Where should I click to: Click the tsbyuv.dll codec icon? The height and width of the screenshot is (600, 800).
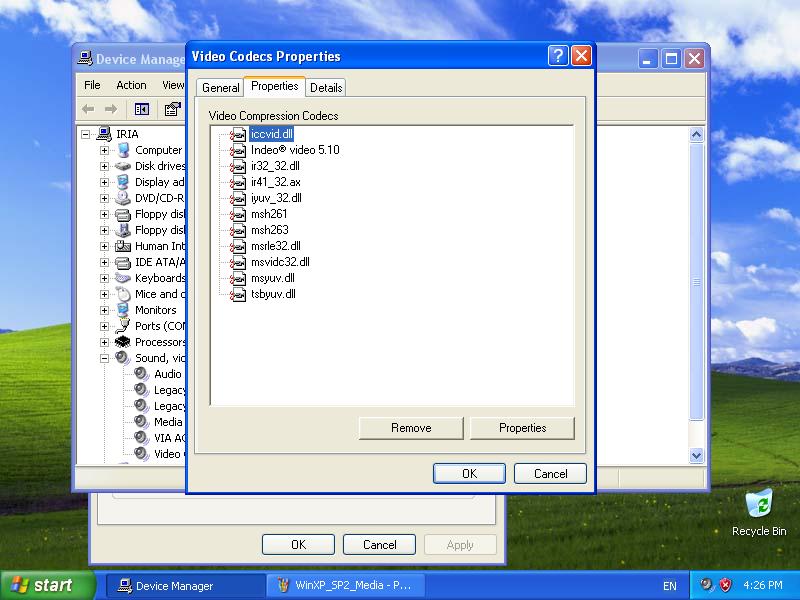pos(238,294)
